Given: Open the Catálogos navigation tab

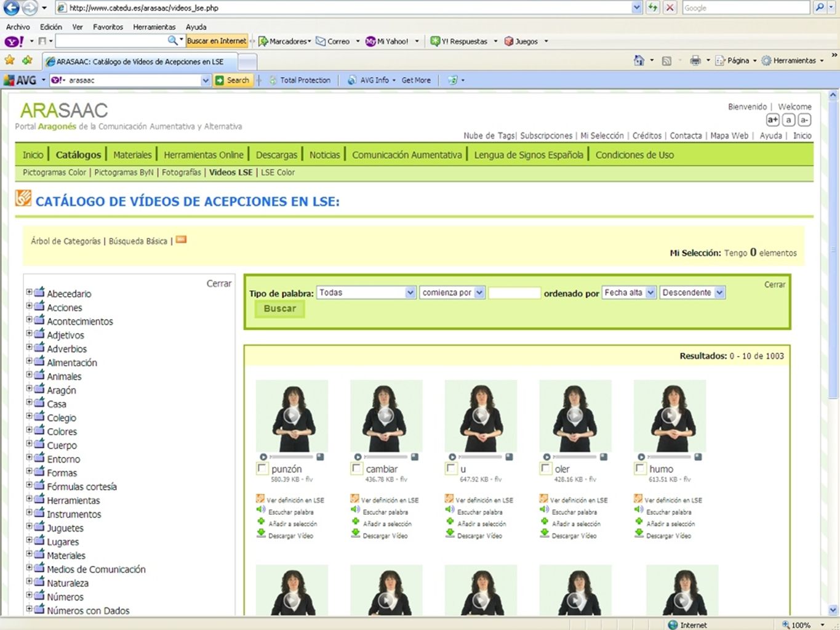Looking at the screenshot, I should [x=78, y=155].
